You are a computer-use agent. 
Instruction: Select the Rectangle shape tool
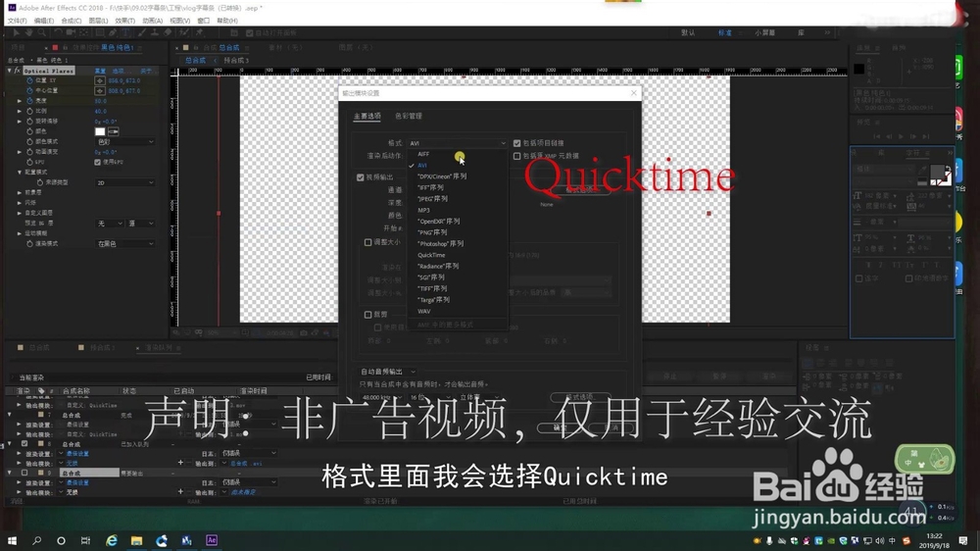tap(99, 32)
